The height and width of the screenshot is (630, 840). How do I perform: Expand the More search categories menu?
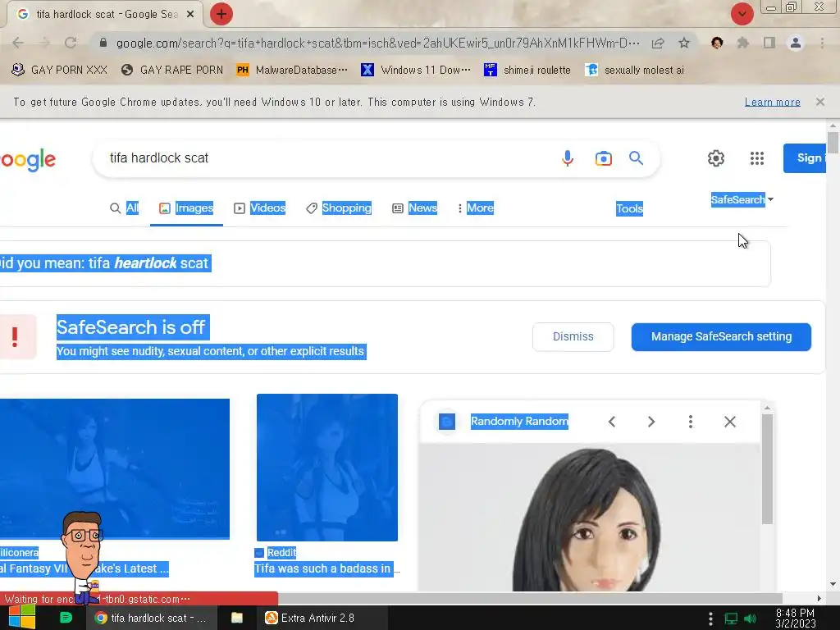[476, 208]
